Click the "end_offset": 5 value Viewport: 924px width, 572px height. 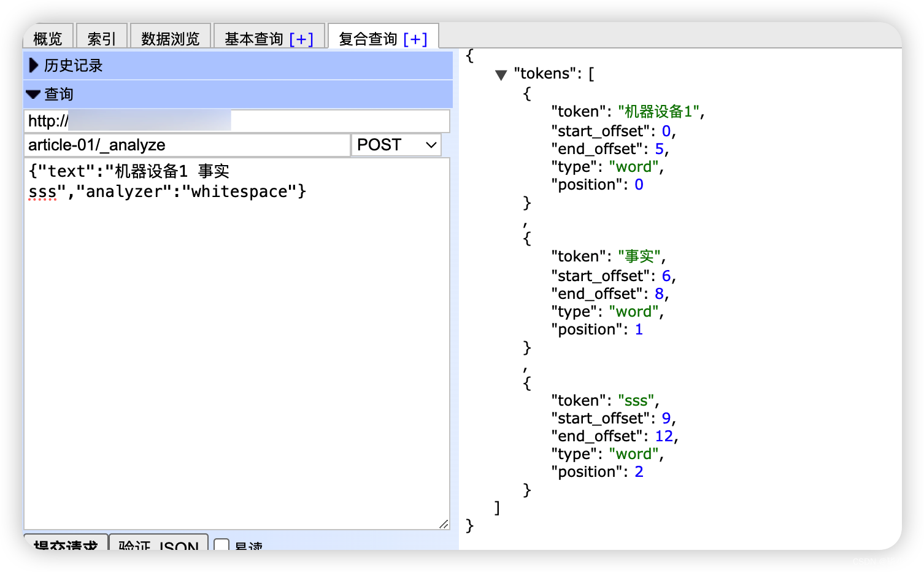(x=660, y=149)
